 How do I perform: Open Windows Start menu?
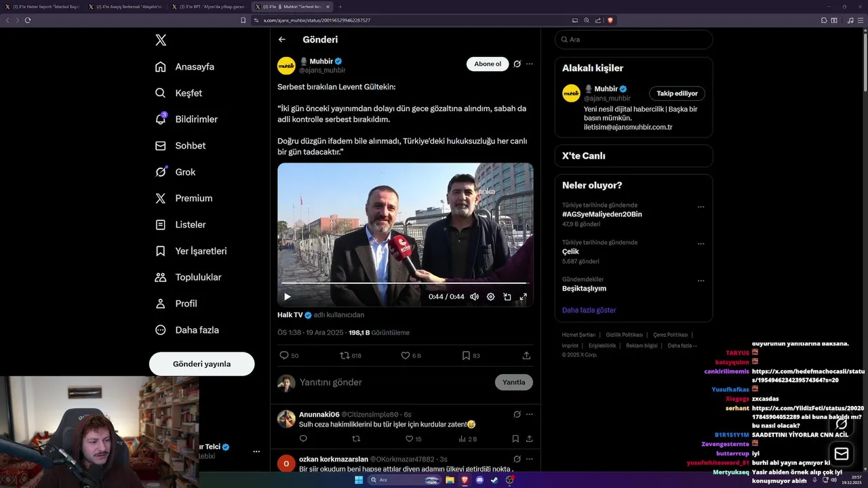tap(359, 480)
